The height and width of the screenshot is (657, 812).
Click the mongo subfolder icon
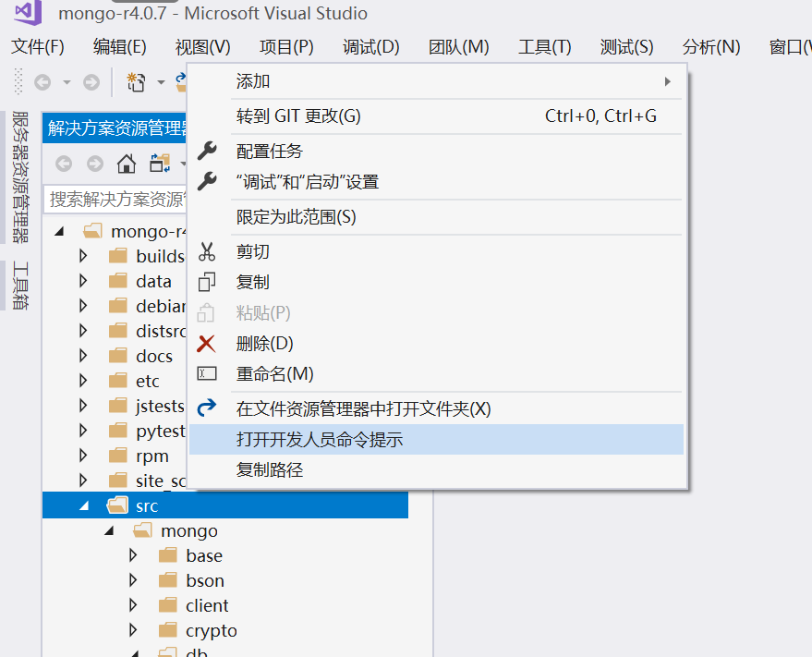142,530
